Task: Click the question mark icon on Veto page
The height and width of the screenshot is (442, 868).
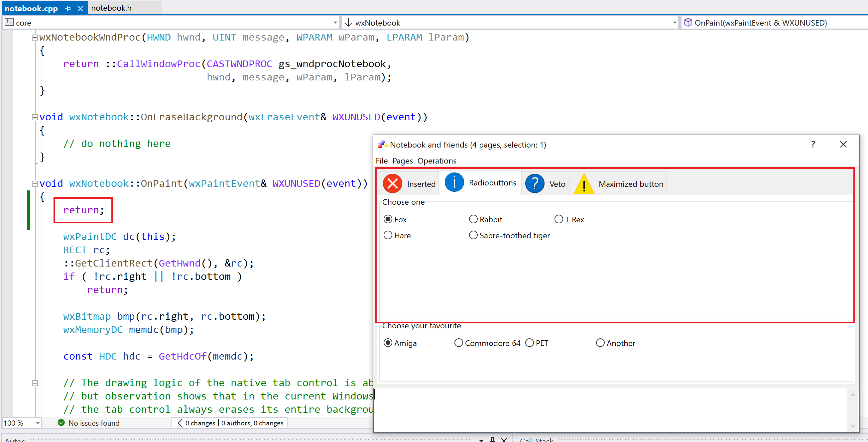Action: (535, 183)
